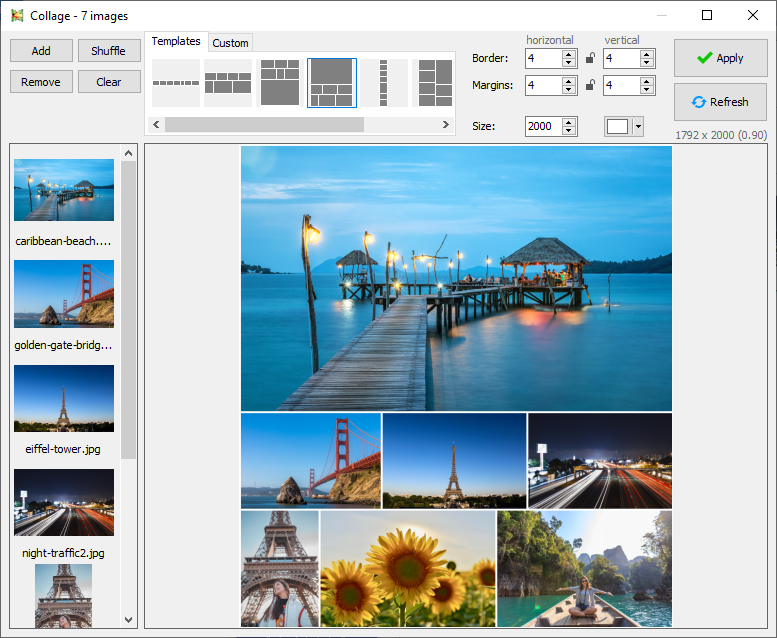The image size is (777, 638).
Task: Switch to the Custom tab
Action: click(230, 43)
